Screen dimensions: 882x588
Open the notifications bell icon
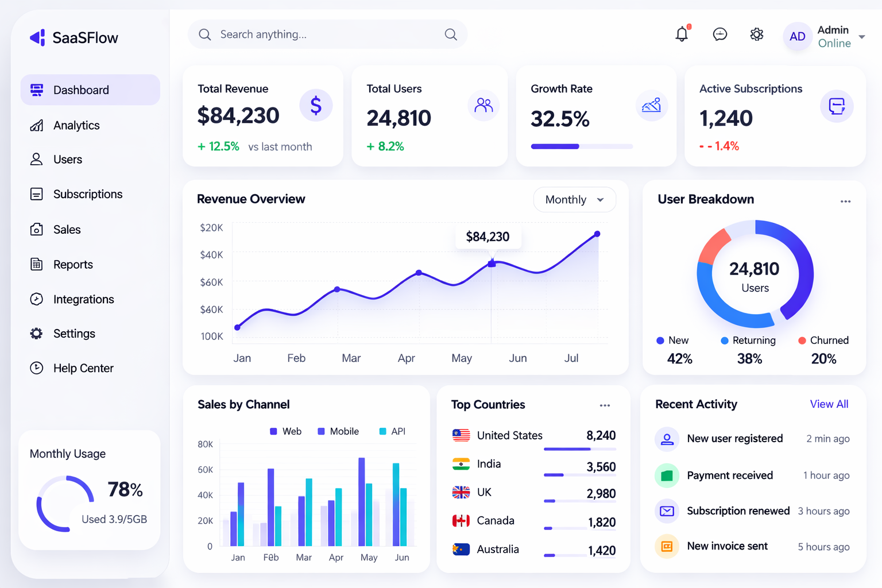point(682,34)
